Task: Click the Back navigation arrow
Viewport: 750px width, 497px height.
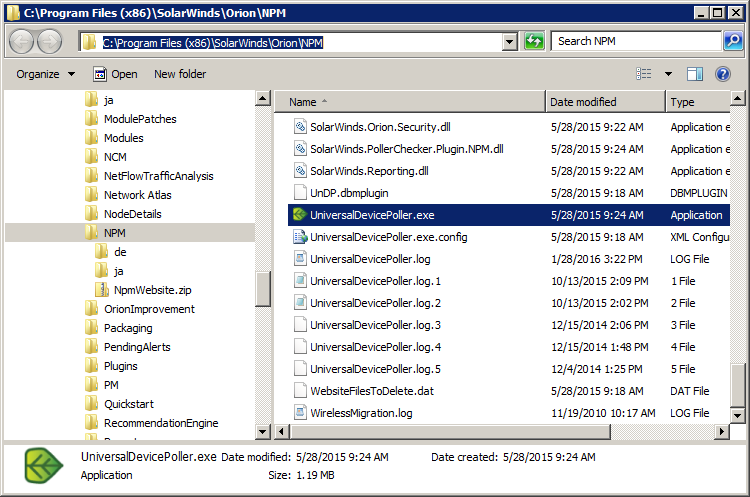Action: pyautogui.click(x=21, y=42)
